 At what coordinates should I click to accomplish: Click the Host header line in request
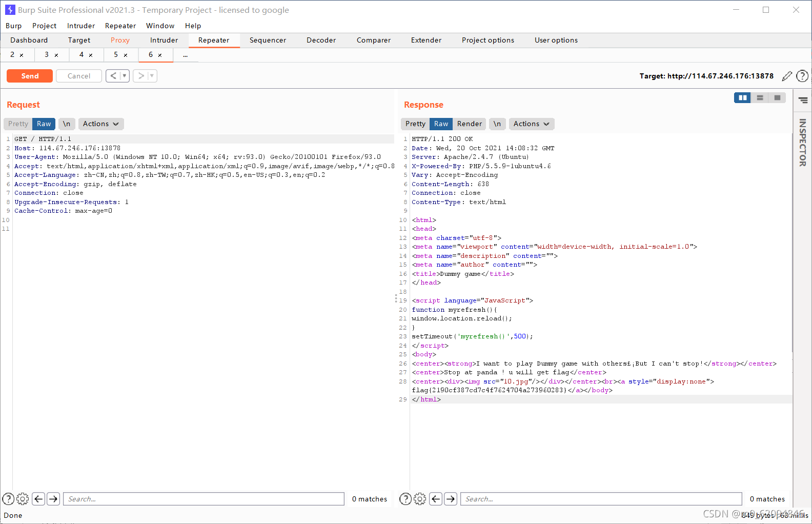68,148
